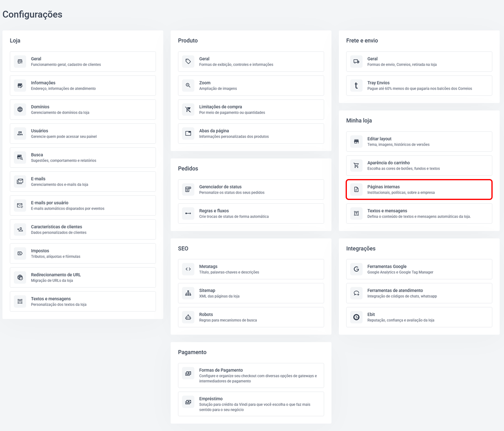Click the truck icon for Frete Geral
The height and width of the screenshot is (431, 504).
[356, 62]
